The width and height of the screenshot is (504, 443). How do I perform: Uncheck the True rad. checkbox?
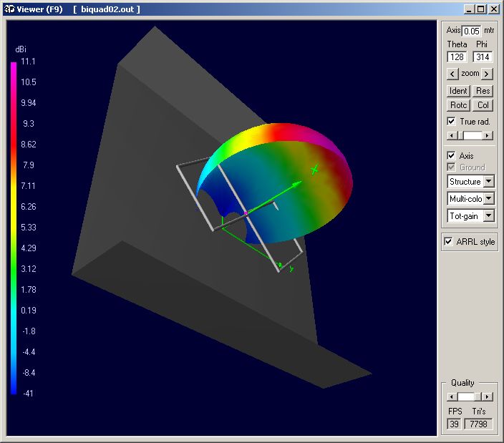(451, 122)
